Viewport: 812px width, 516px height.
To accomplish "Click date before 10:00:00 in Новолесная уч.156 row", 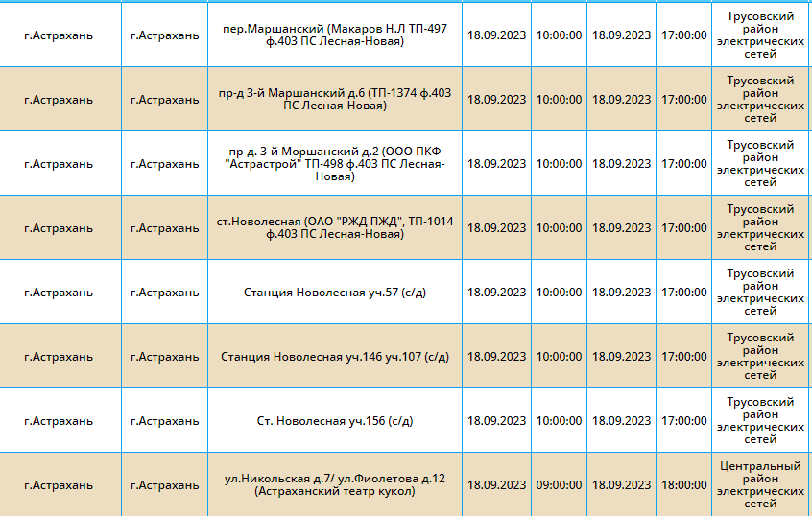I will (x=496, y=421).
